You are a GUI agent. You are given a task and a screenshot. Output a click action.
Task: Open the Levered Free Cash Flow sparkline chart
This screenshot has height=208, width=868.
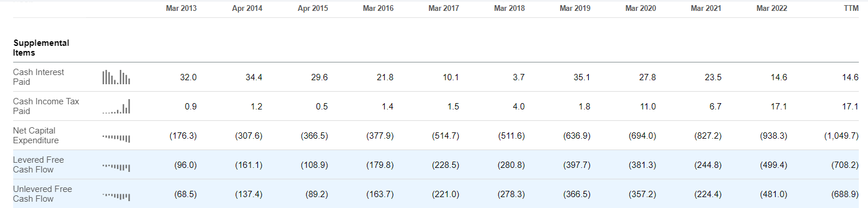coord(116,167)
